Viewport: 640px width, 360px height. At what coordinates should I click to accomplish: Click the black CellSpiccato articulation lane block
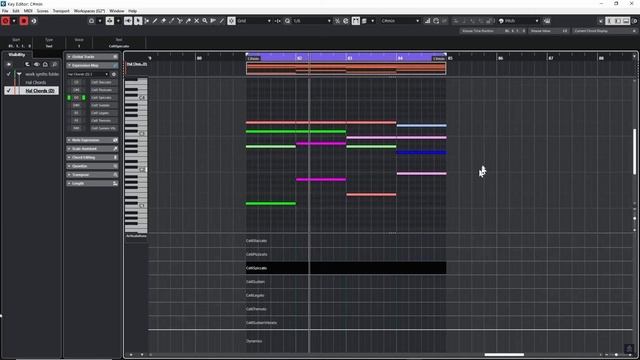tap(346, 268)
